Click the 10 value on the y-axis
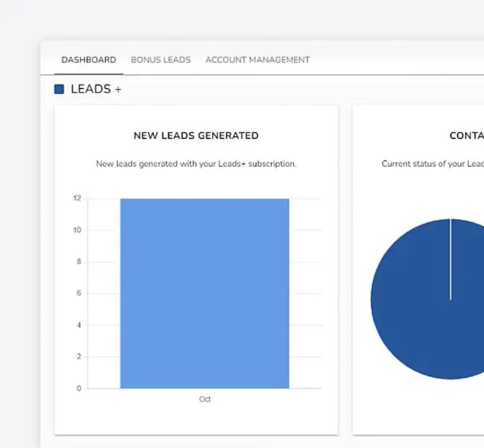Screen dimensions: 484x448 (x=77, y=230)
